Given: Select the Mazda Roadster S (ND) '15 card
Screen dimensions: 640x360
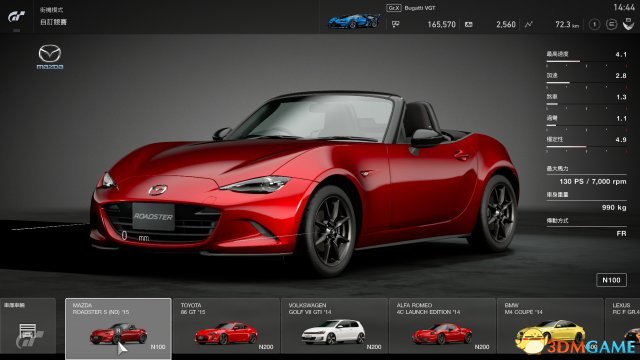Looking at the screenshot, I should pyautogui.click(x=118, y=328).
